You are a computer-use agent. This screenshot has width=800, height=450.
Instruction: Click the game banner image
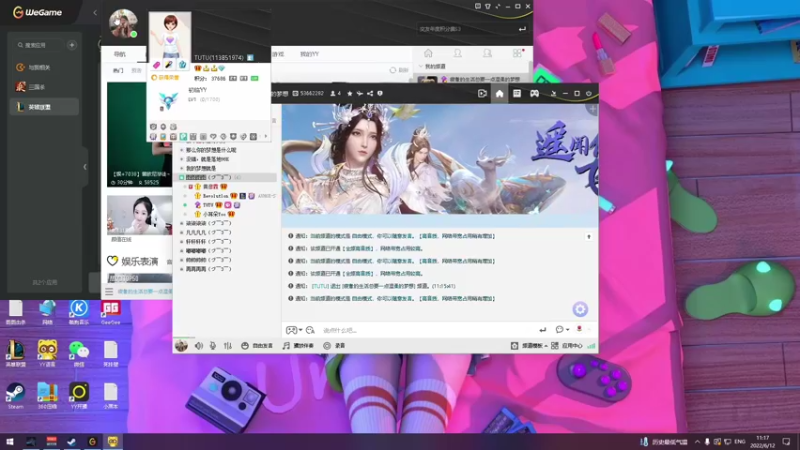[x=440, y=159]
